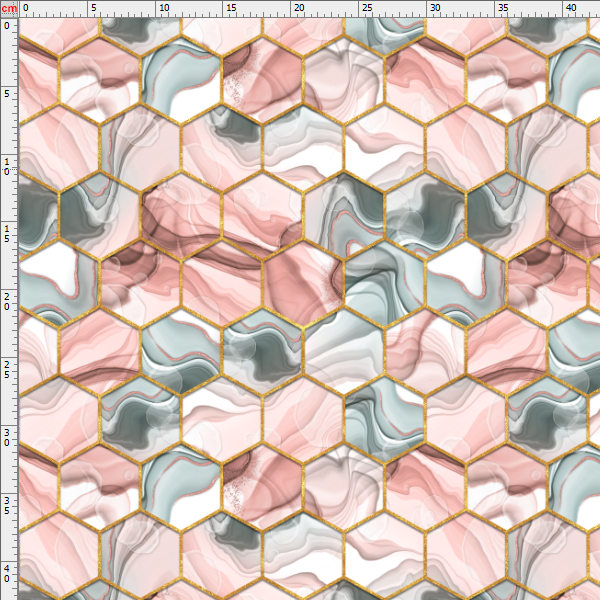Click the red "cm" ruler unit box

(9, 8)
